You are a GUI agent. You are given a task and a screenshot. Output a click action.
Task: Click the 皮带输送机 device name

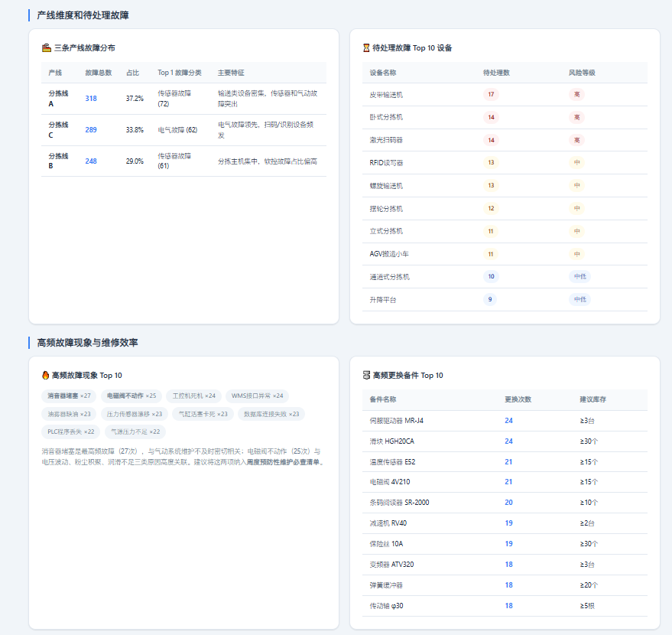click(386, 95)
